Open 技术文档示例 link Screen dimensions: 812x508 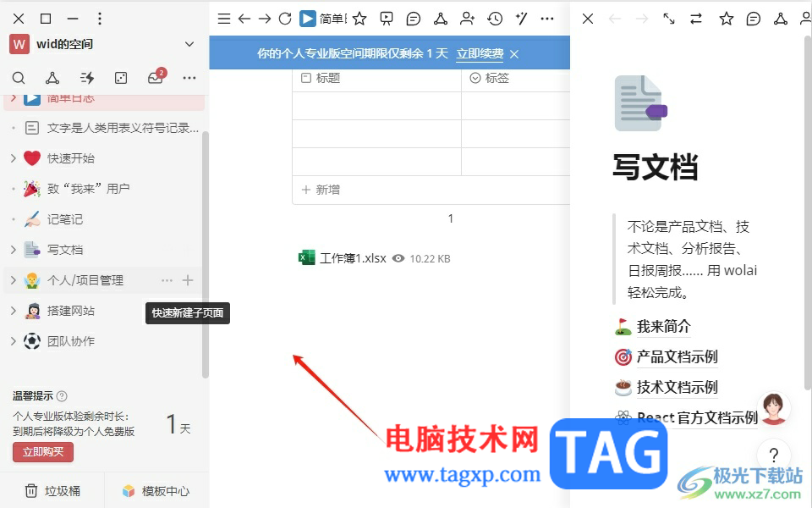point(677,387)
